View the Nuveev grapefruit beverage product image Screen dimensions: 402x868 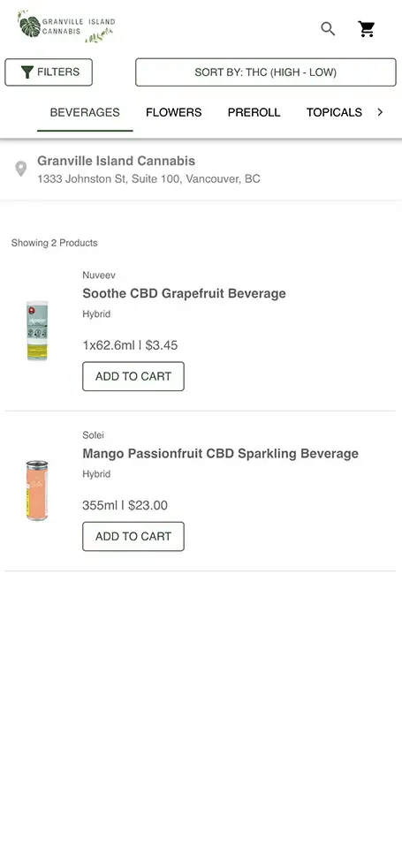pos(37,331)
